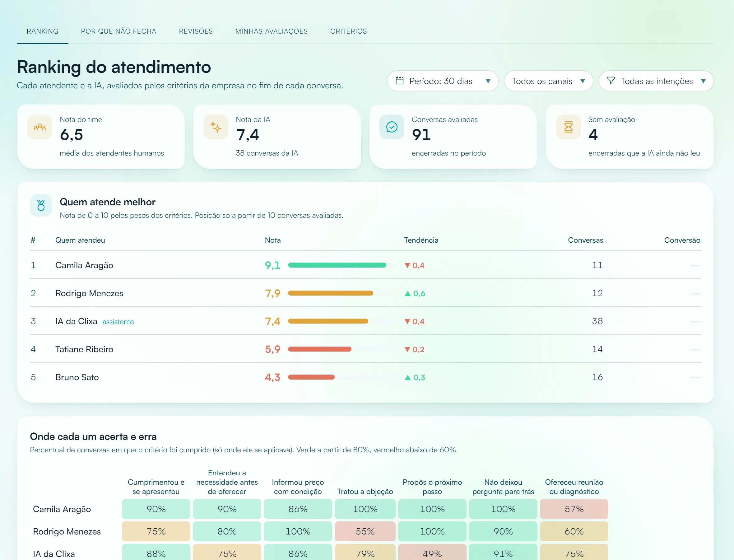
Task: Click the chat check icon in Conversas avaliadas card
Action: point(392,127)
